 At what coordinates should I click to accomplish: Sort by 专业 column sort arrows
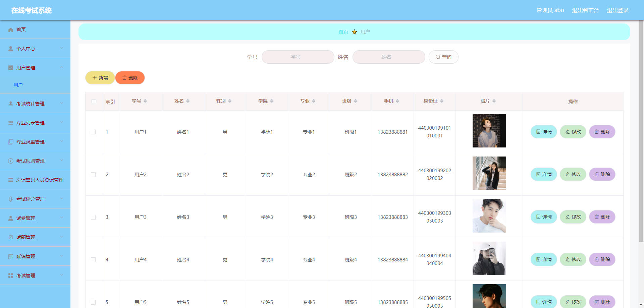314,101
